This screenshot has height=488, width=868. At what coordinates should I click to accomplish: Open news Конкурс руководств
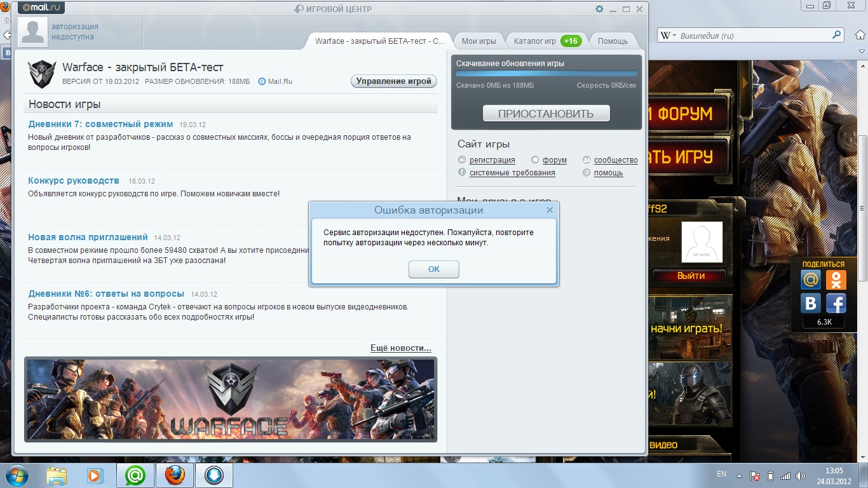click(74, 180)
